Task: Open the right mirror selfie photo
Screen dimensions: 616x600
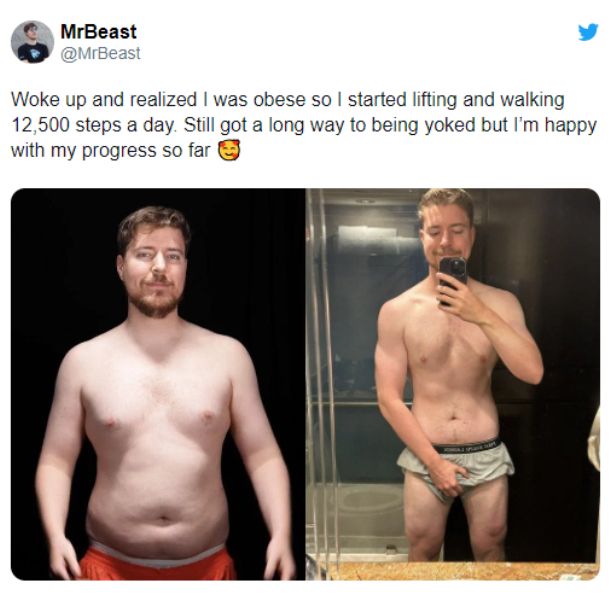Action: [x=453, y=384]
